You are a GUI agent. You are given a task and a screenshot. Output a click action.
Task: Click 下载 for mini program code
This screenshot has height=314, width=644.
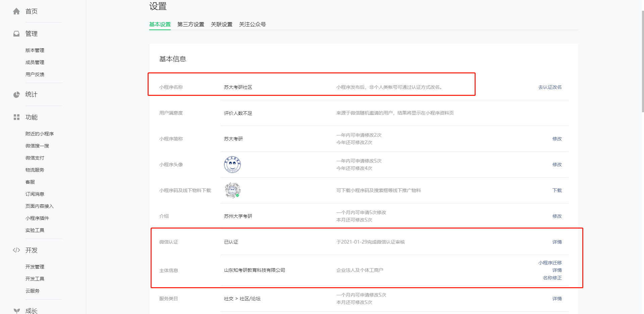coord(557,190)
